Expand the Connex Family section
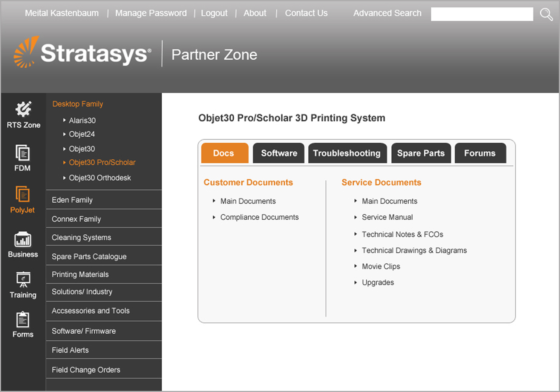This screenshot has height=392, width=560. [x=104, y=219]
